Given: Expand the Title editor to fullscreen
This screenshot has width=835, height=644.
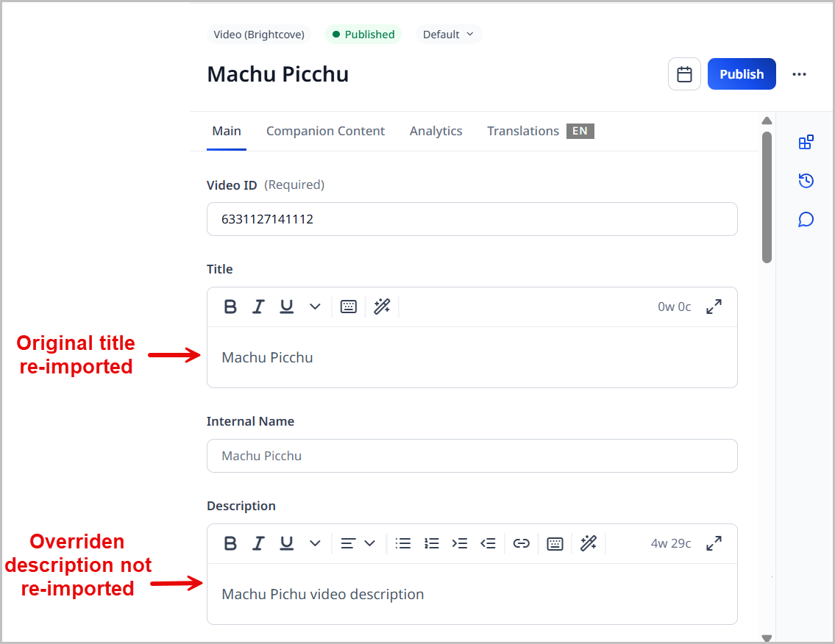Looking at the screenshot, I should pos(714,307).
